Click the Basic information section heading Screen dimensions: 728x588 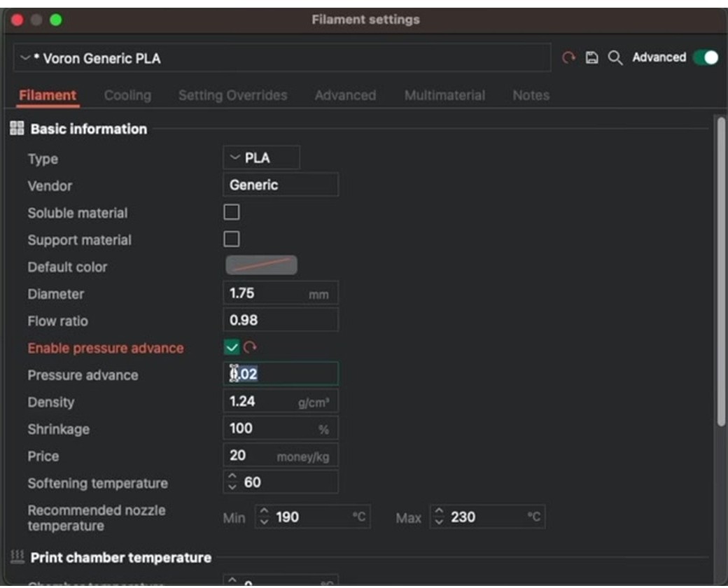click(89, 129)
